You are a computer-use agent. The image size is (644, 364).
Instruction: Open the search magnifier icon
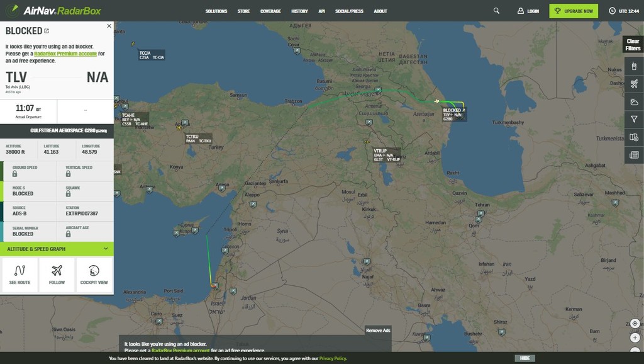pos(496,11)
